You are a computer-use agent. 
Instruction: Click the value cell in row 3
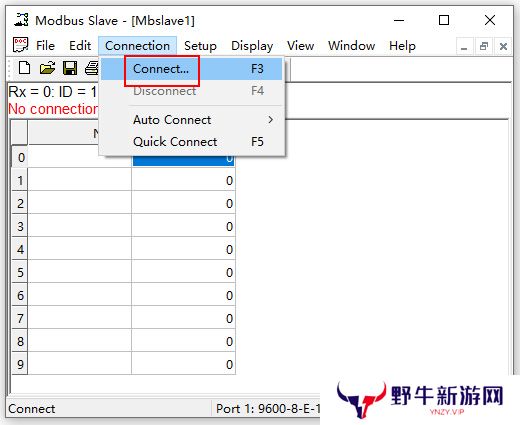click(x=183, y=226)
